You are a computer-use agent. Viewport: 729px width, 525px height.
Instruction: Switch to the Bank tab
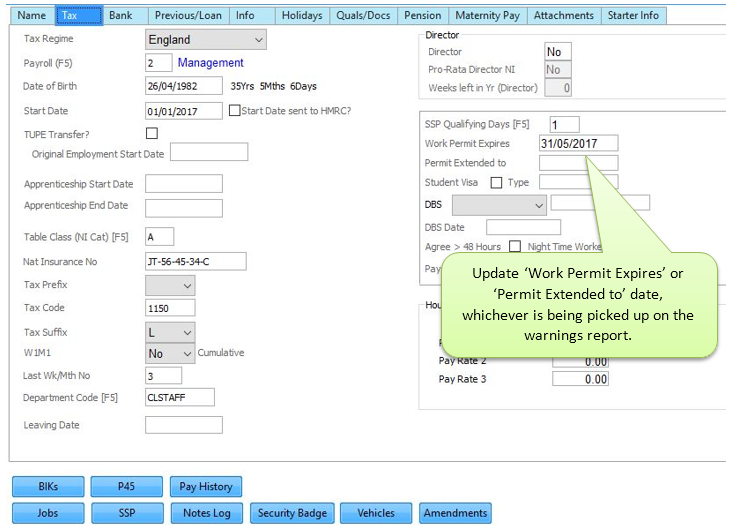point(120,15)
